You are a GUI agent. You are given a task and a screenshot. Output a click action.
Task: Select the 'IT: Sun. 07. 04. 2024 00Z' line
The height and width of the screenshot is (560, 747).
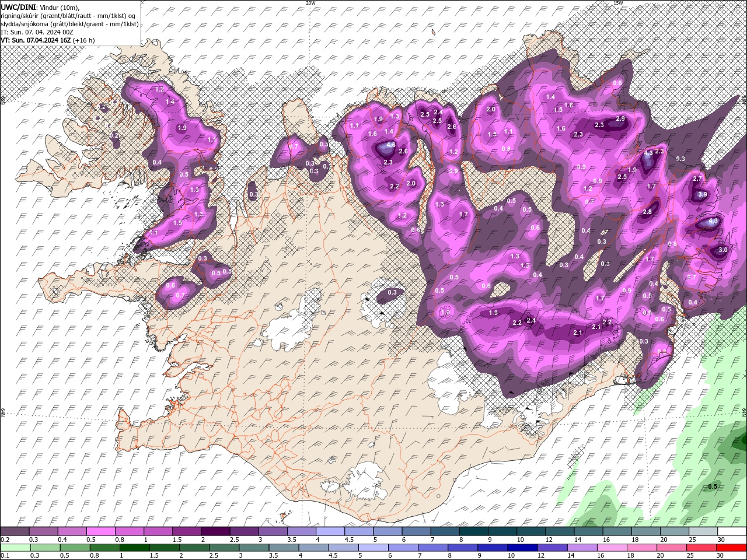point(37,32)
